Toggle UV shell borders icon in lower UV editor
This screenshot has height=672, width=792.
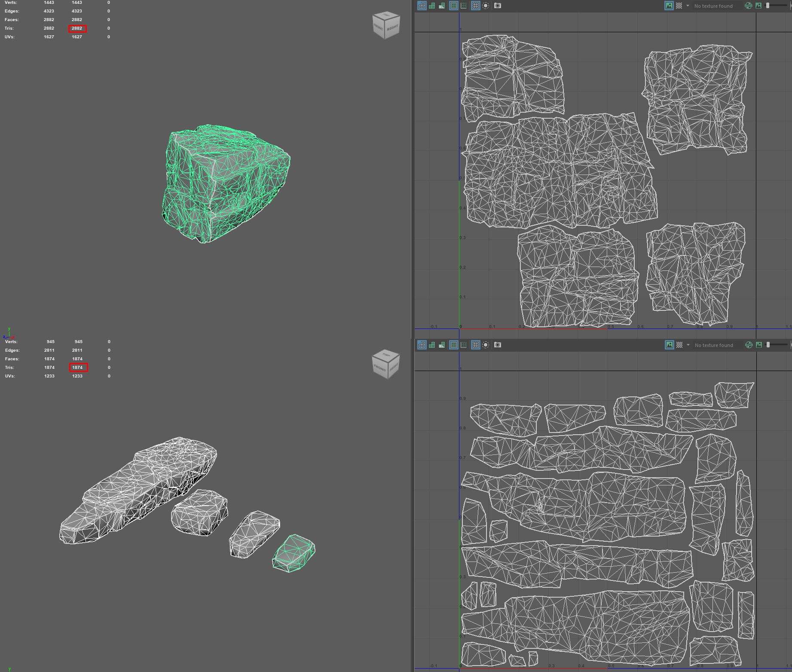(x=464, y=345)
